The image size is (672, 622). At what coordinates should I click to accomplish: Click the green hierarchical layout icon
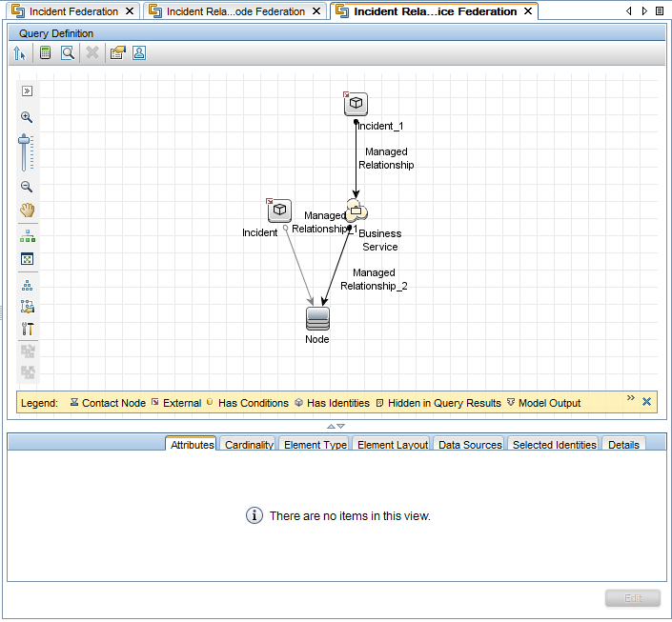click(x=28, y=236)
